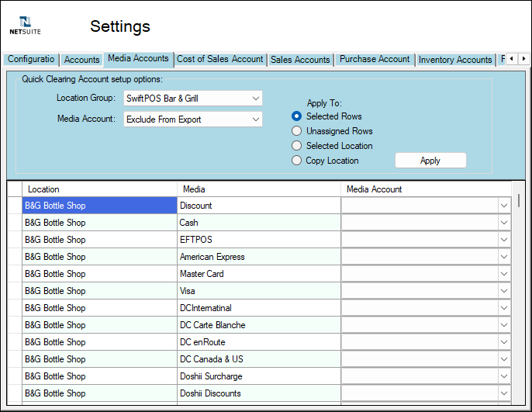Click the American Express media cell
Image resolution: width=532 pixels, height=412 pixels.
[259, 257]
